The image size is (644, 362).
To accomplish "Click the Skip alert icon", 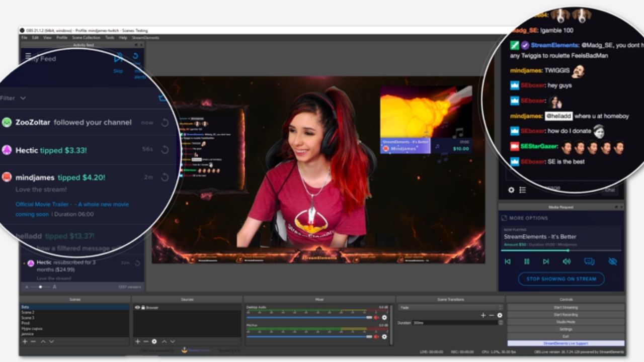I will (x=118, y=58).
